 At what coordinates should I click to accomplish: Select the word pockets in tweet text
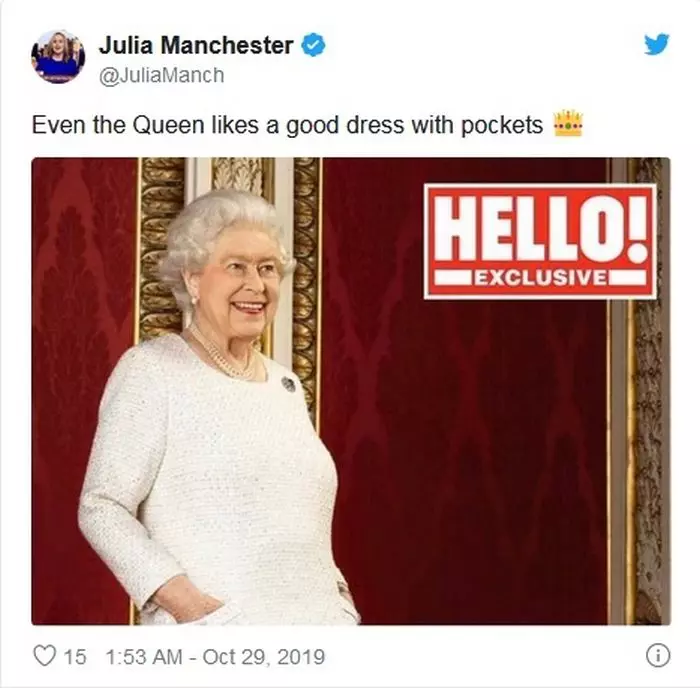click(x=501, y=125)
